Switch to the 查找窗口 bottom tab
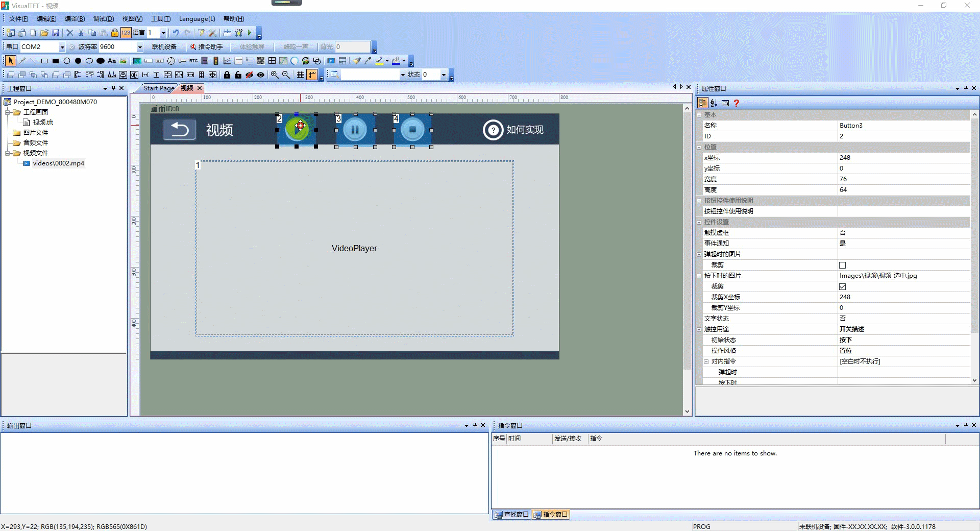The width and height of the screenshot is (980, 531). point(512,514)
